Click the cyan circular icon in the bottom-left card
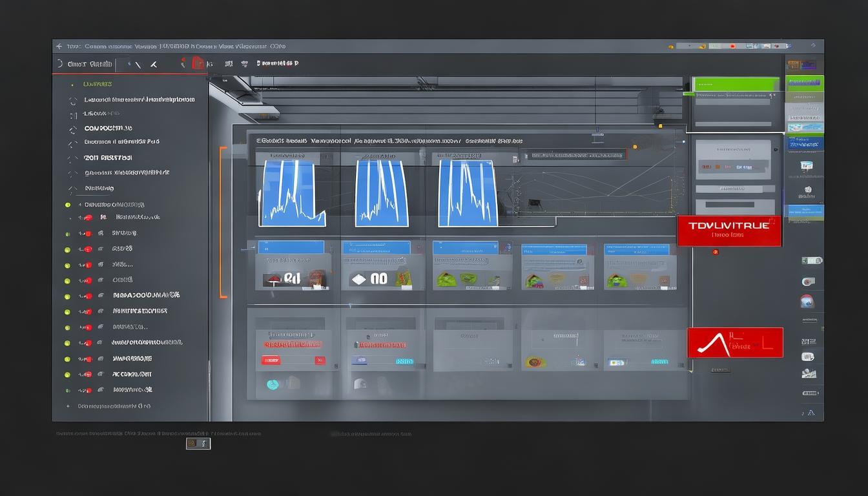Screen dimensions: 868x496 pos(273,384)
